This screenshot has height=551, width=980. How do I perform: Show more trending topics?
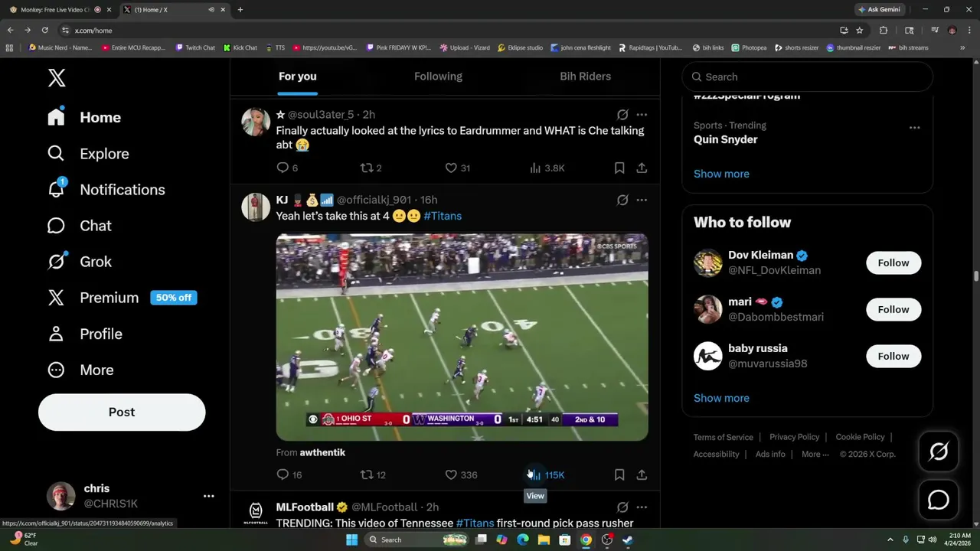[721, 174]
